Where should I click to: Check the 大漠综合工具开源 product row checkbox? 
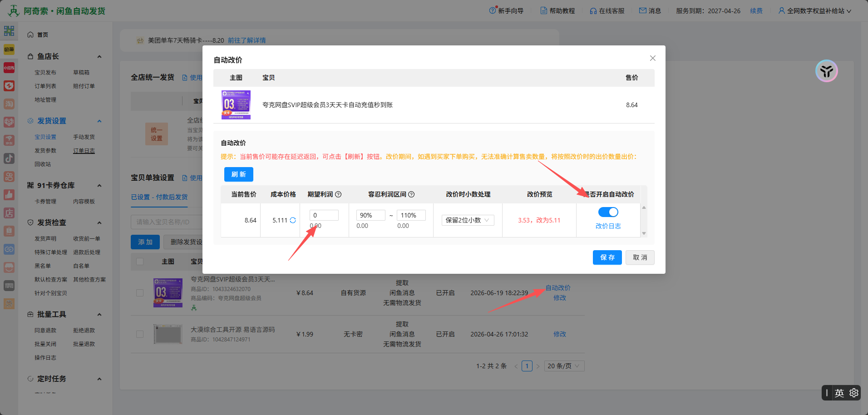(140, 334)
